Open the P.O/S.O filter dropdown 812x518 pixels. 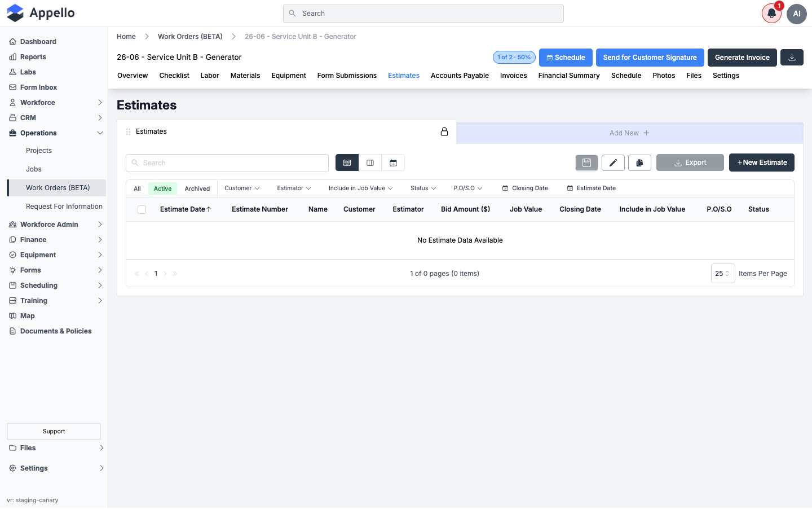(x=468, y=188)
